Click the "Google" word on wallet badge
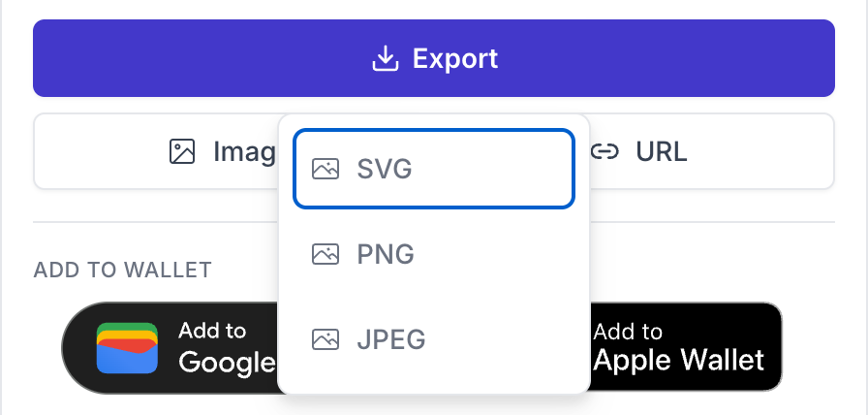Image resolution: width=868 pixels, height=415 pixels. click(227, 363)
